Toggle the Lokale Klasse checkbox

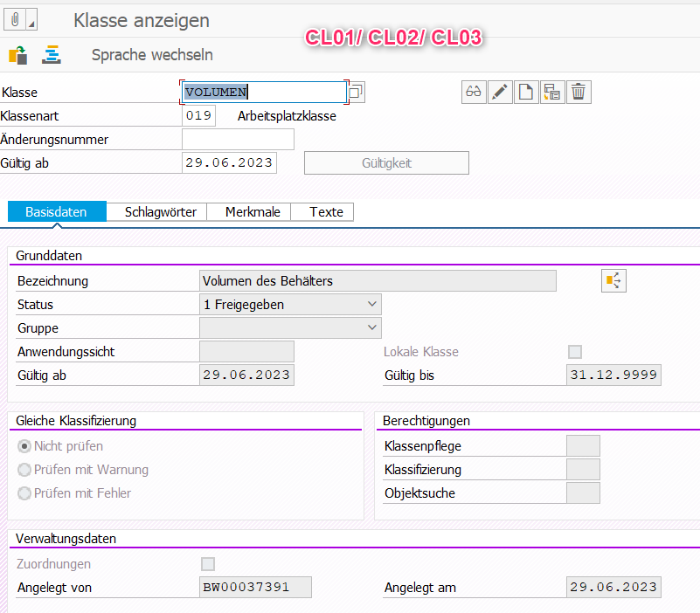(575, 352)
